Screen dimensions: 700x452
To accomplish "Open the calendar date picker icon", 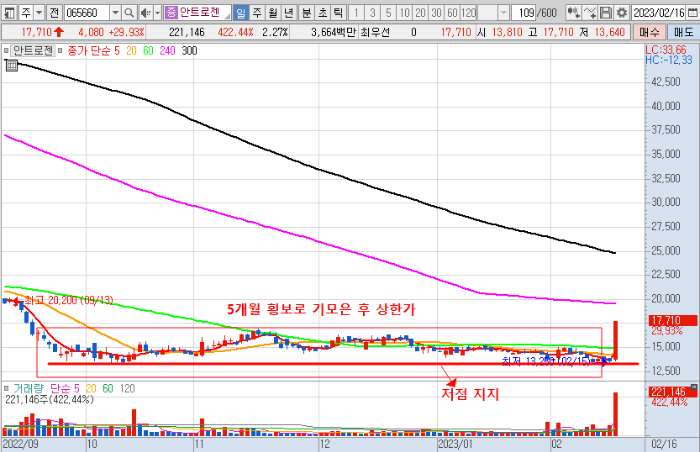I will (x=692, y=13).
